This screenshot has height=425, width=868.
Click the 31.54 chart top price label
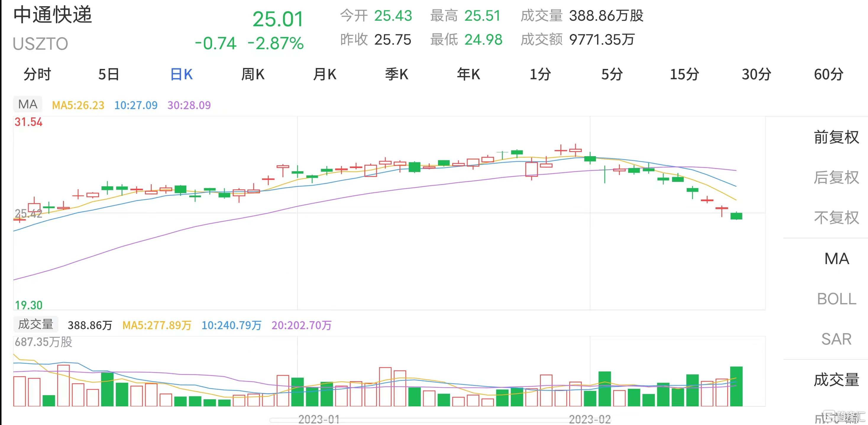pos(28,122)
